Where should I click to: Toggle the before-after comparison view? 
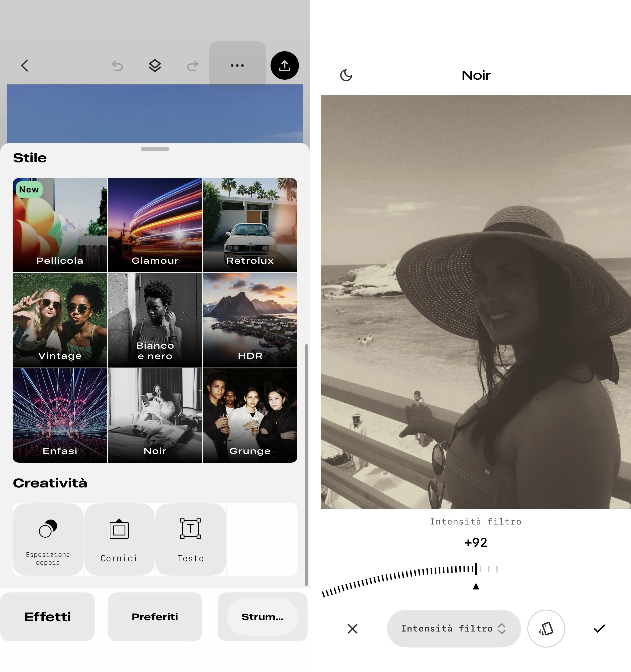tap(546, 628)
